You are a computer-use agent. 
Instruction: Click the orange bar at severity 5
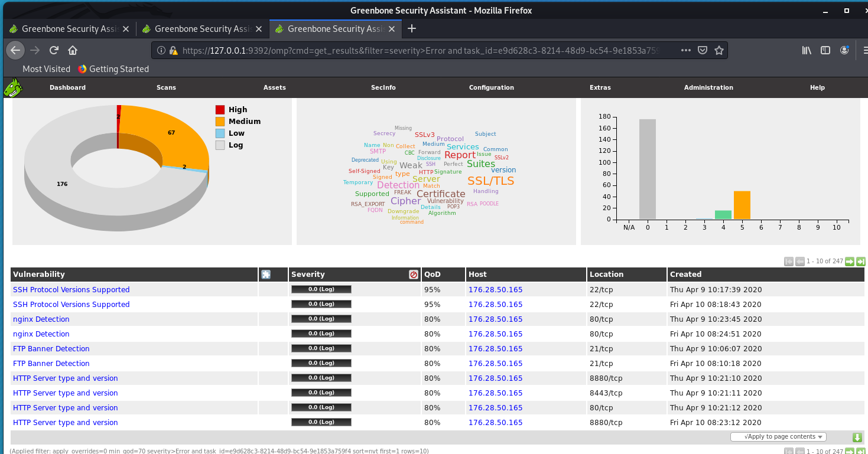pyautogui.click(x=742, y=205)
